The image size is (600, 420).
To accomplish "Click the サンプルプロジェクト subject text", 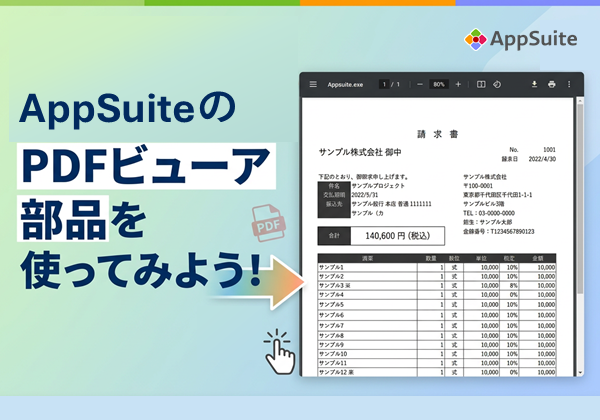I will pyautogui.click(x=378, y=186).
